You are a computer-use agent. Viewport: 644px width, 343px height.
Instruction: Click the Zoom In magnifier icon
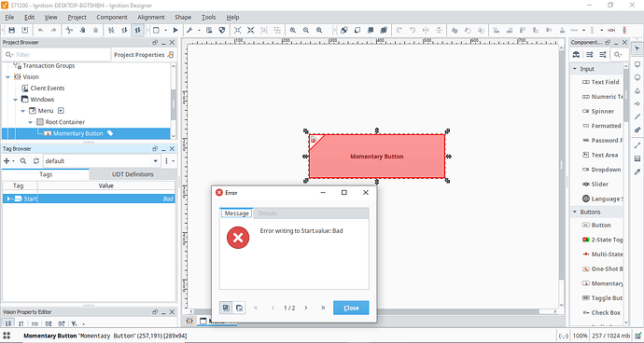coord(292,30)
